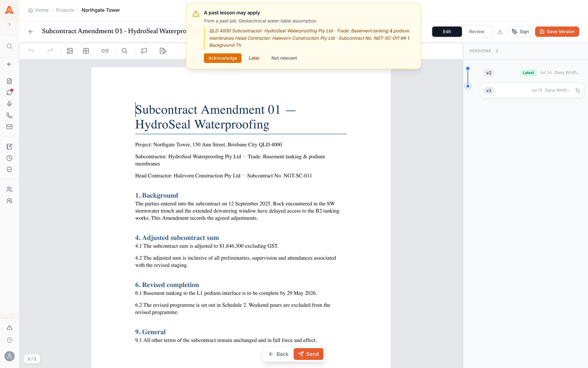
Task: Click the warning icon in the lesson alert
Action: click(196, 14)
